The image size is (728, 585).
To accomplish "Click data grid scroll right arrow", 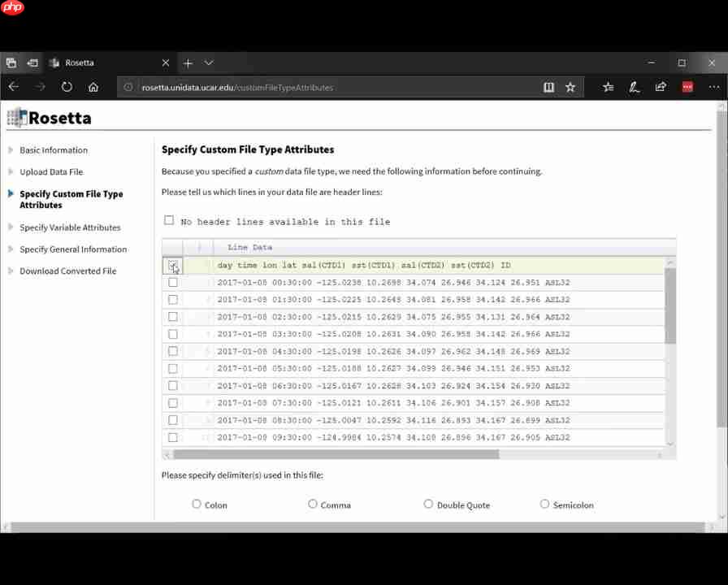I will click(x=659, y=454).
